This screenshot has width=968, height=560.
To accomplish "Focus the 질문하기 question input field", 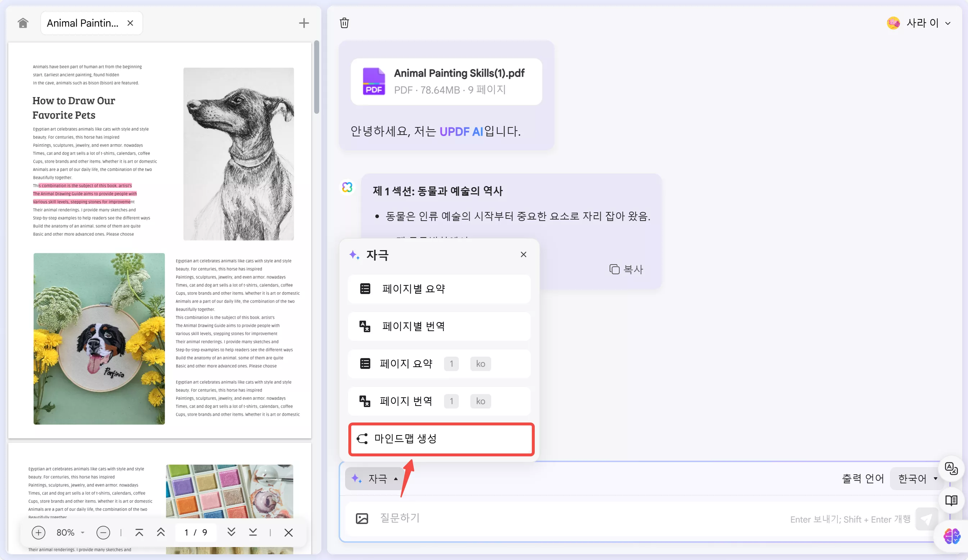I will (576, 519).
